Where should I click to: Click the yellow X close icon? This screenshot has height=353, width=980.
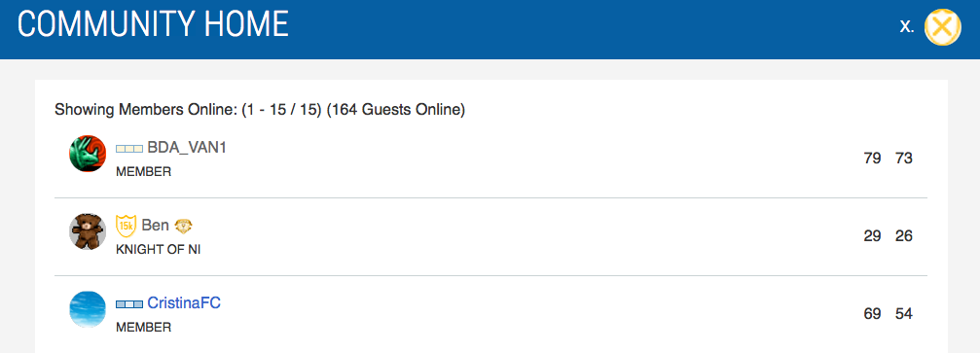tap(942, 27)
